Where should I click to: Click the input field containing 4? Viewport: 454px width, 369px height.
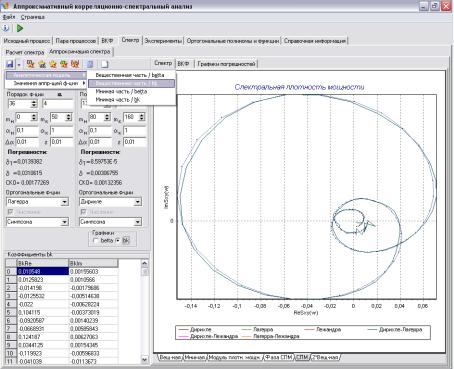tap(57, 104)
